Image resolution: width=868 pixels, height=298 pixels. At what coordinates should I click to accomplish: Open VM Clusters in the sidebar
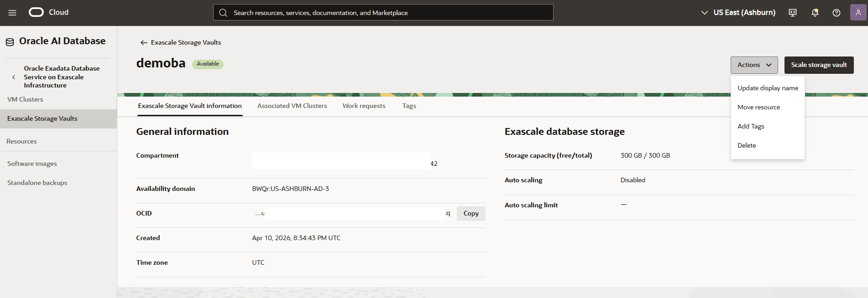(25, 99)
